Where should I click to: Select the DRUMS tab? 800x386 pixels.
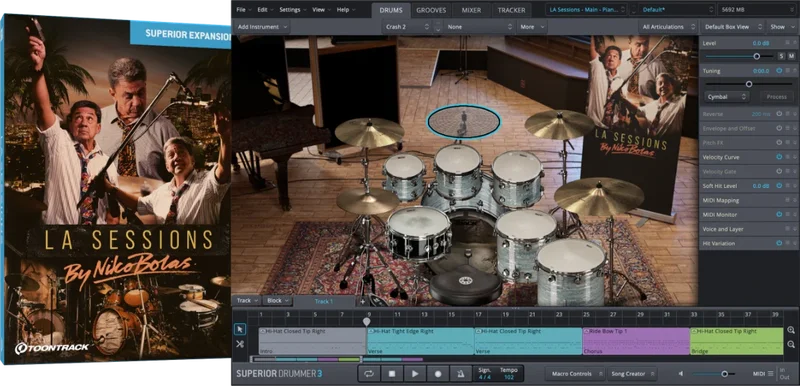point(390,10)
